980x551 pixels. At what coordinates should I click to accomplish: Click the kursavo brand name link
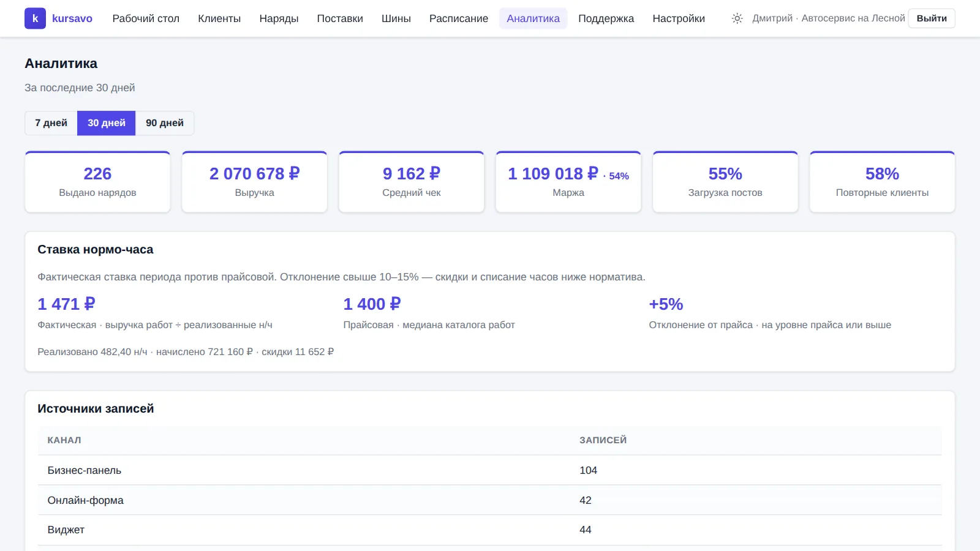coord(72,18)
